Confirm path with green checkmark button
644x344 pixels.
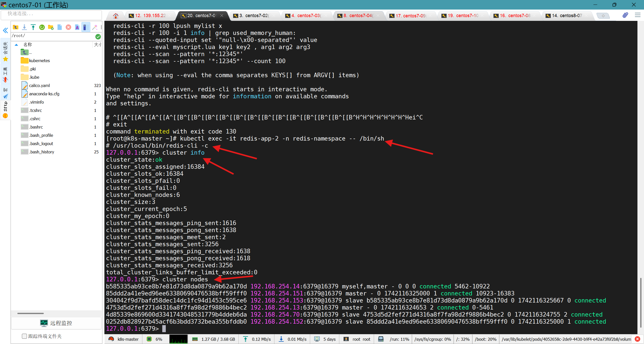point(98,37)
